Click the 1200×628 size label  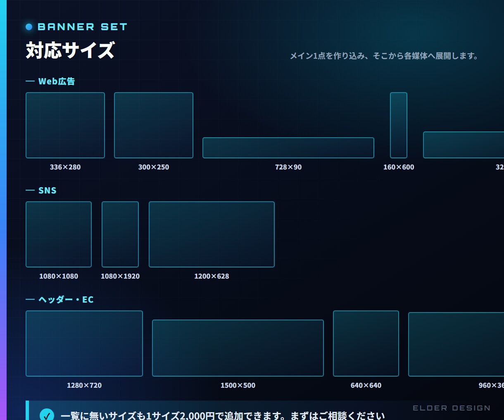(212, 276)
